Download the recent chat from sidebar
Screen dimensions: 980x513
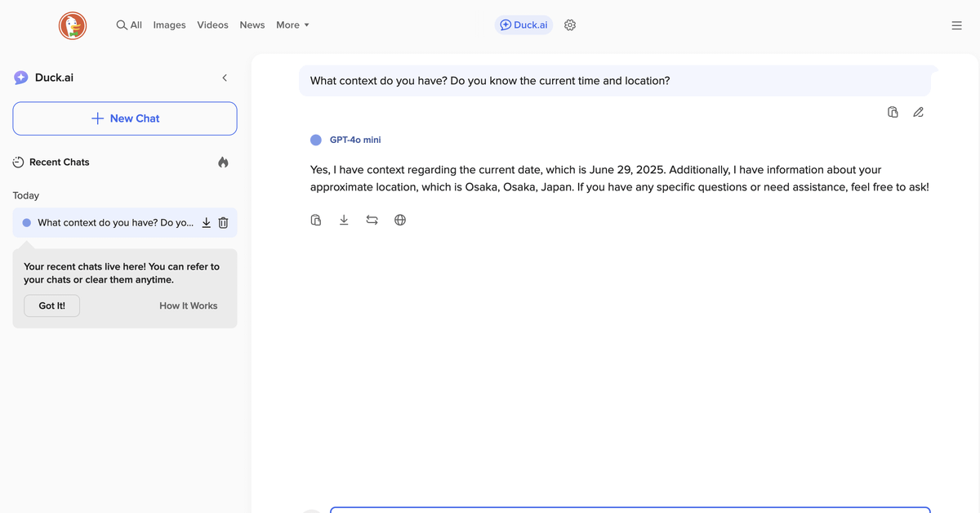tap(207, 222)
